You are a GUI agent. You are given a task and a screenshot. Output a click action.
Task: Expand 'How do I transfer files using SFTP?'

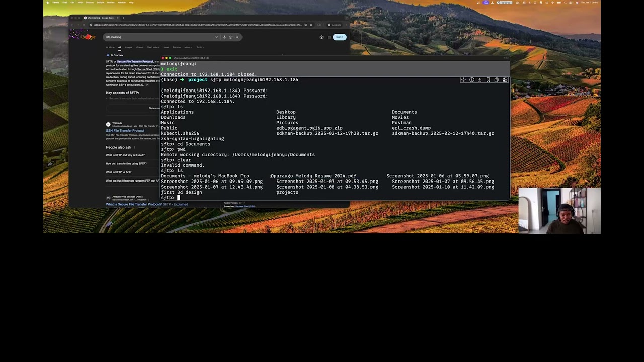(x=126, y=164)
